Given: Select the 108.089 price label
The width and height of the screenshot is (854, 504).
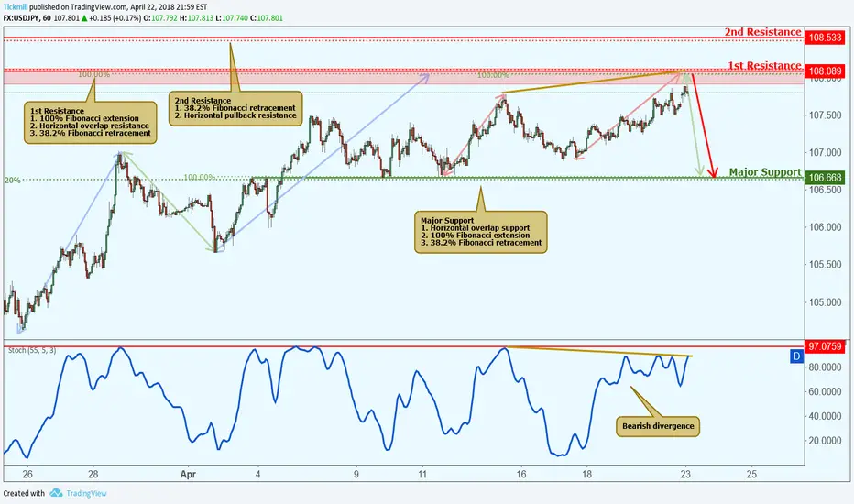Looking at the screenshot, I should (x=825, y=71).
